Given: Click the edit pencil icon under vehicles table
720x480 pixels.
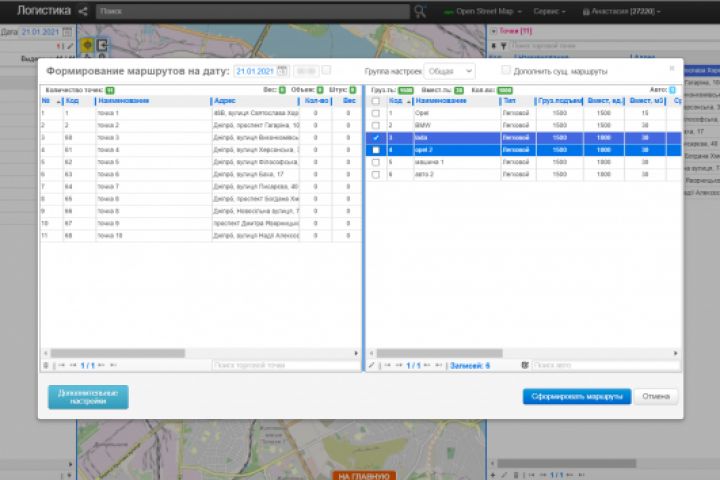Looking at the screenshot, I should coord(372,366).
